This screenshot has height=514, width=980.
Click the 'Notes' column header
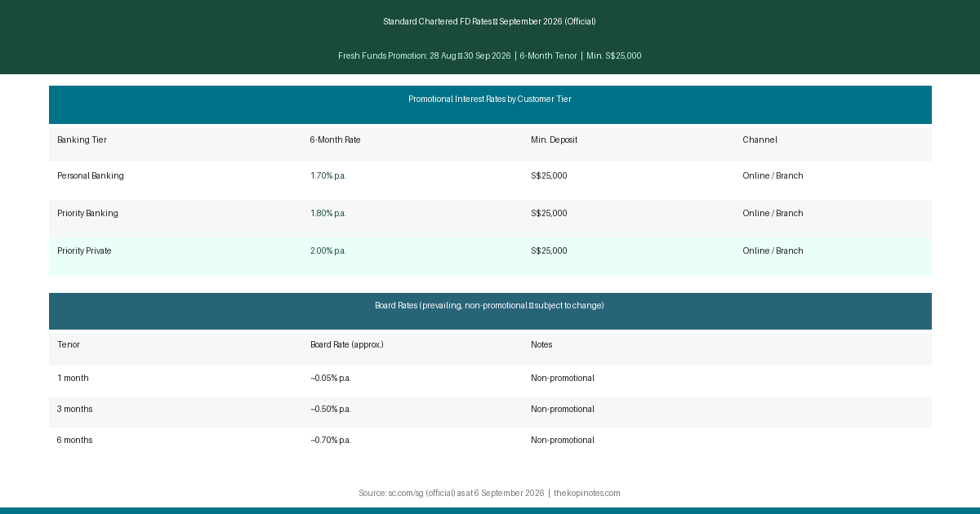[541, 344]
